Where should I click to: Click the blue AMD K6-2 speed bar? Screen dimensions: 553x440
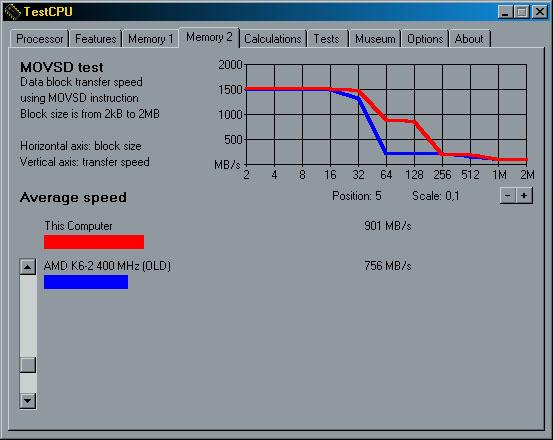click(86, 282)
